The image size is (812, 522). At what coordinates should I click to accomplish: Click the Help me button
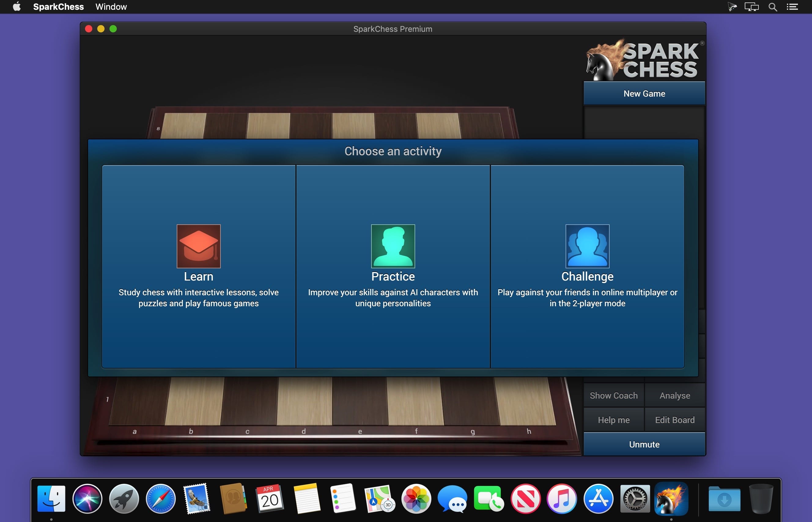[x=614, y=419]
